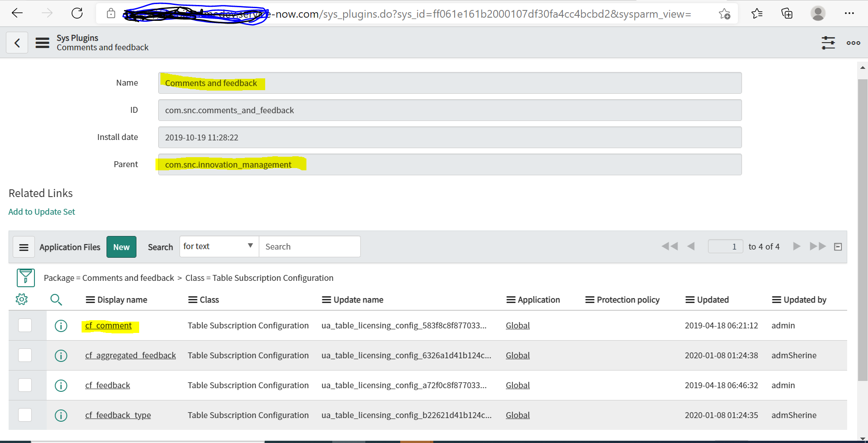Open the Application Files list menu icon
The width and height of the screenshot is (868, 443).
tap(24, 247)
